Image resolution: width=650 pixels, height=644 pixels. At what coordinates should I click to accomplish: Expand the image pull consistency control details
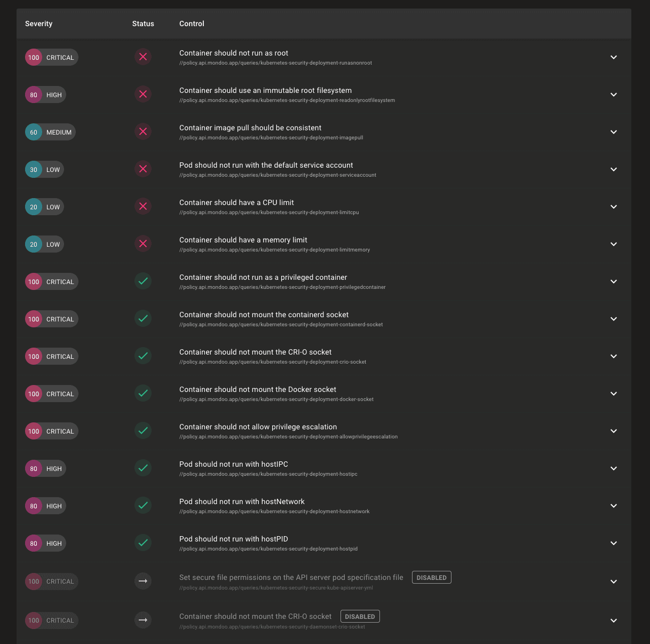coord(614,132)
